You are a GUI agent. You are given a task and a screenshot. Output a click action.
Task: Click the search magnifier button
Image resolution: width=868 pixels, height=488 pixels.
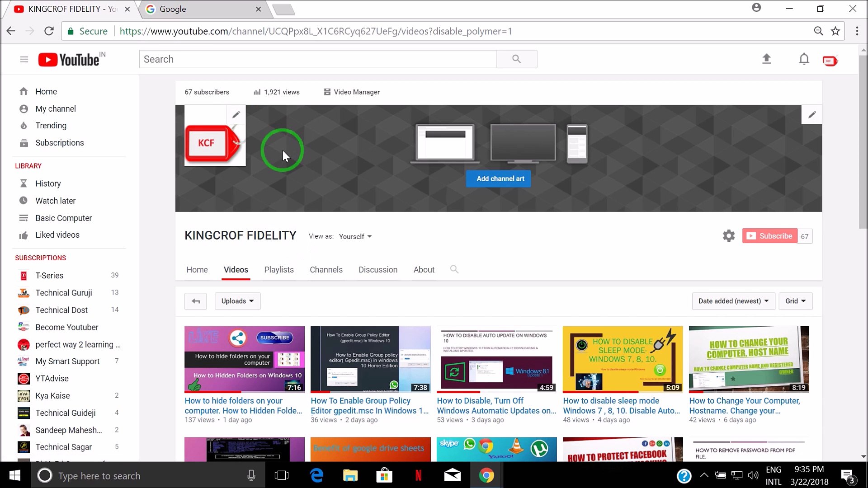[517, 59]
